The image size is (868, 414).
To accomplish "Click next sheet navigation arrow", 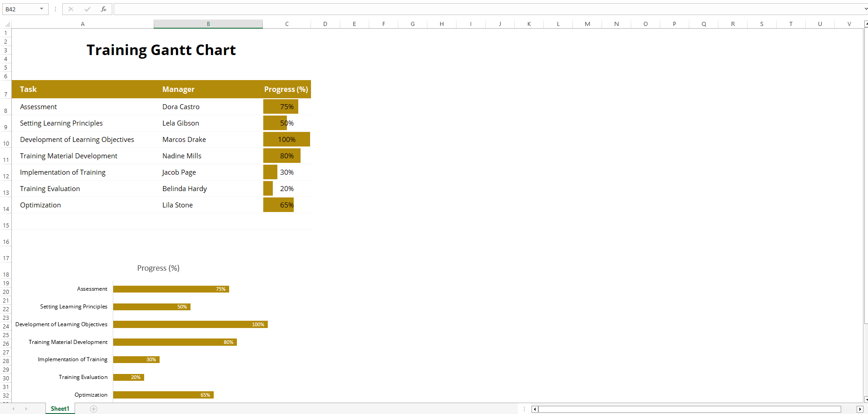I will tap(26, 409).
